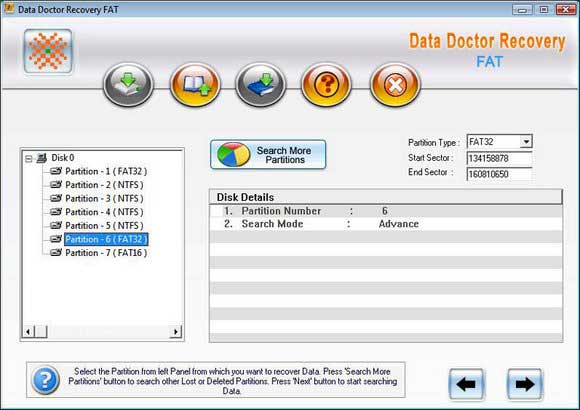
Task: Select Partition - 6 ( FAT32 )
Action: [106, 239]
